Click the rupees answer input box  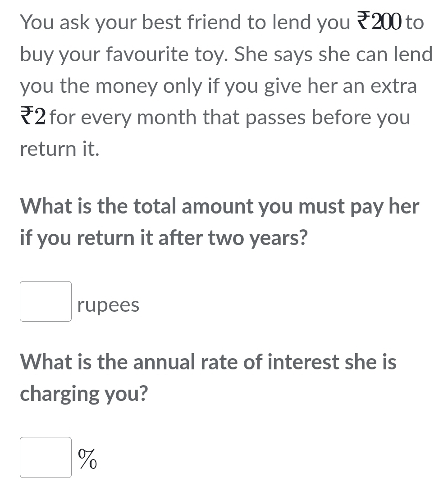[46, 301]
